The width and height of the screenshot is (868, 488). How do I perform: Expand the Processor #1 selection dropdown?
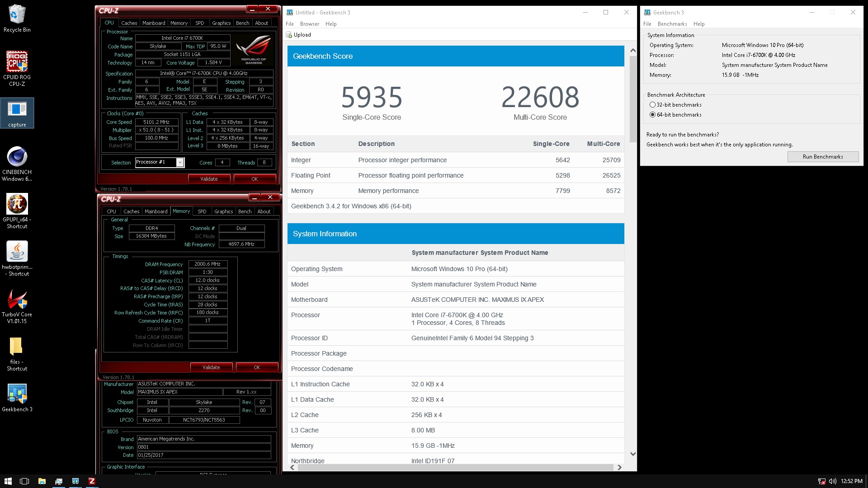point(180,162)
